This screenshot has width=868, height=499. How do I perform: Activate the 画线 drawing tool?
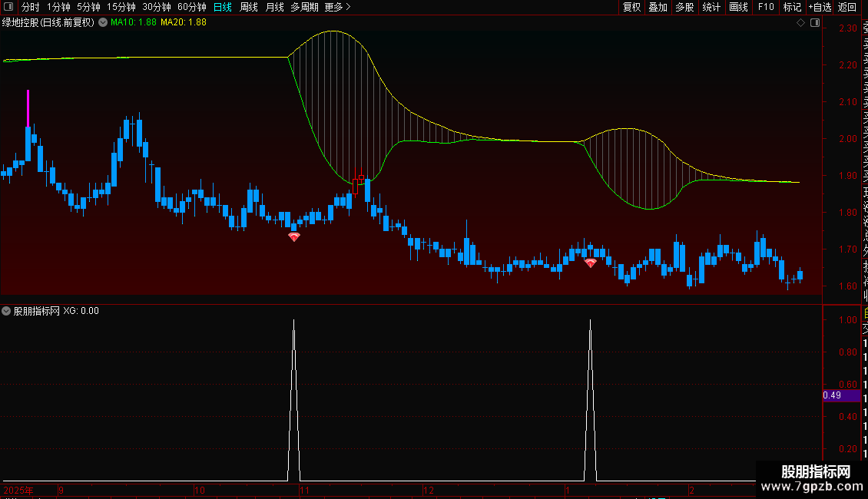pos(738,7)
